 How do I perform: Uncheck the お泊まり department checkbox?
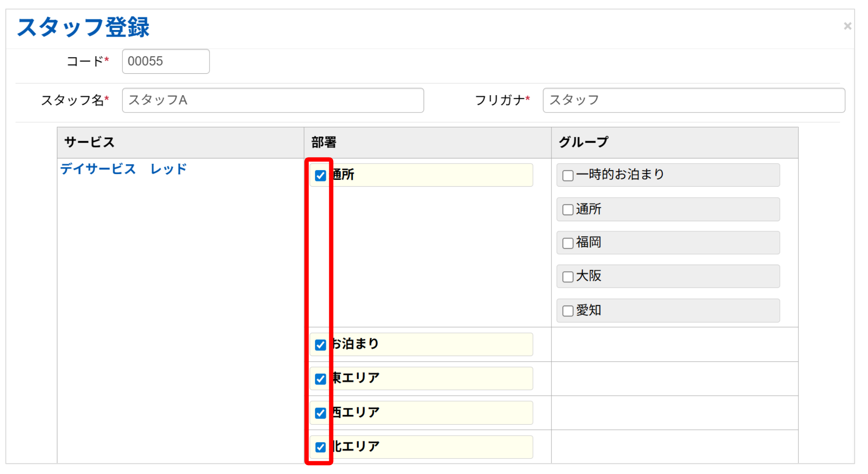pos(320,345)
